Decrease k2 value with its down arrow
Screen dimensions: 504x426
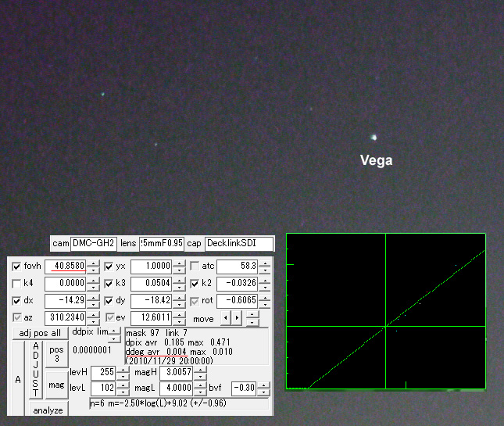265,287
